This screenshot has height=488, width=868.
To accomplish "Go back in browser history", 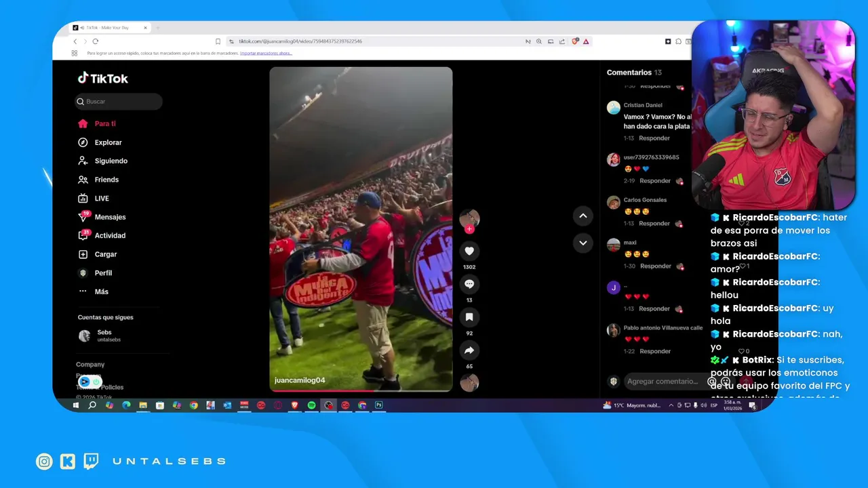I will click(x=75, y=41).
